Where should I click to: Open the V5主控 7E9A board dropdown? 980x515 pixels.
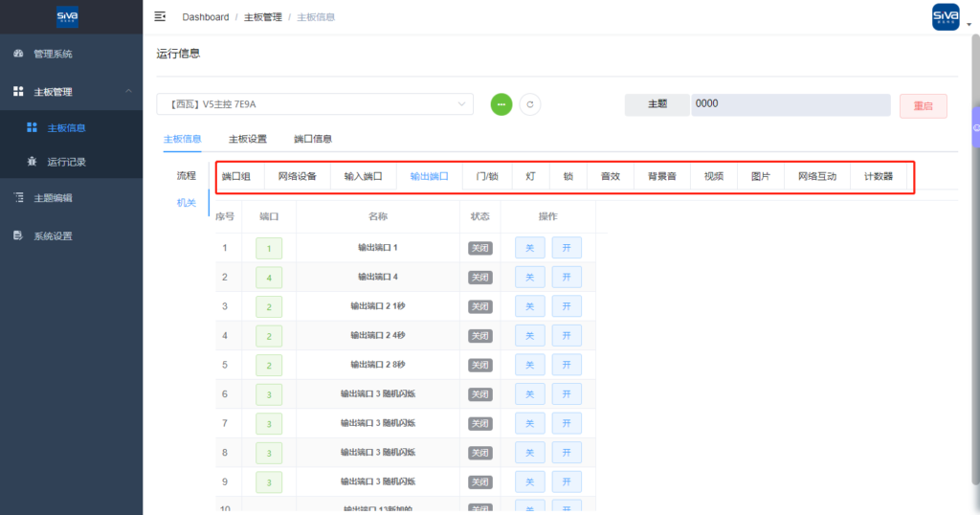pyautogui.click(x=315, y=104)
